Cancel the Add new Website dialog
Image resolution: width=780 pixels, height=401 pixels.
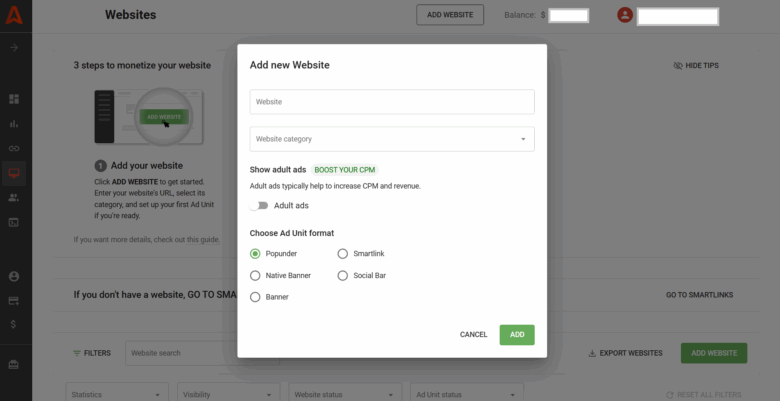(474, 335)
